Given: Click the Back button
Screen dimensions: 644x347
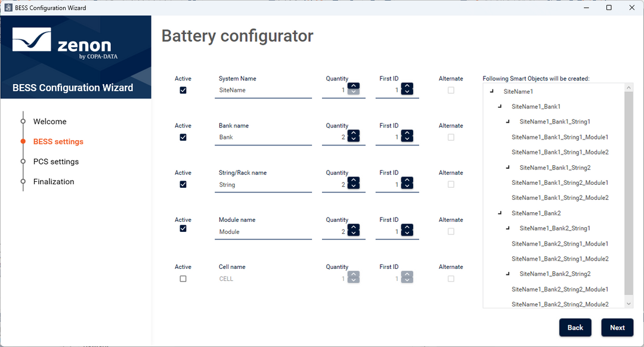Looking at the screenshot, I should [x=575, y=327].
